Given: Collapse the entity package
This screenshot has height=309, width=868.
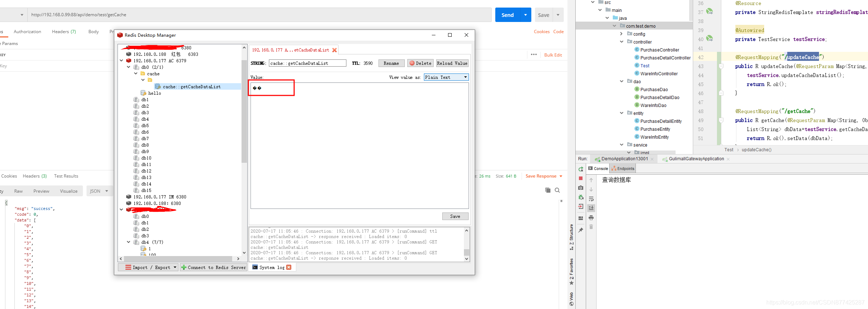Looking at the screenshot, I should 621,113.
